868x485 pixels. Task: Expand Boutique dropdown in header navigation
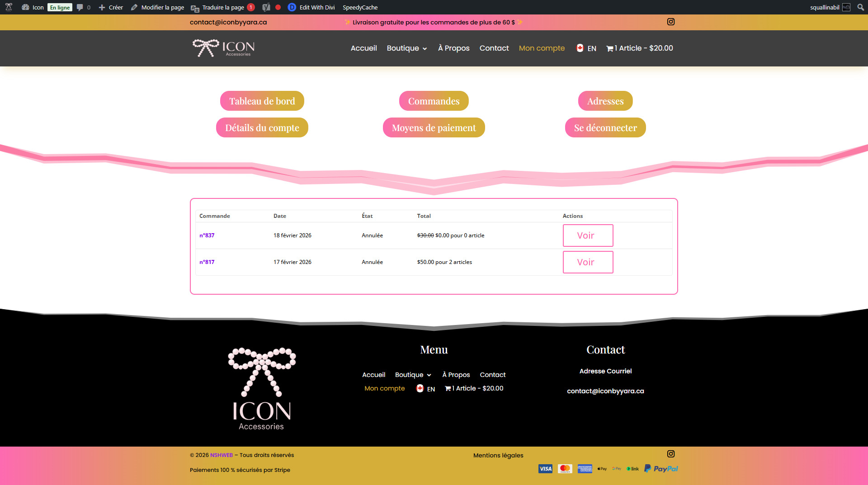406,48
